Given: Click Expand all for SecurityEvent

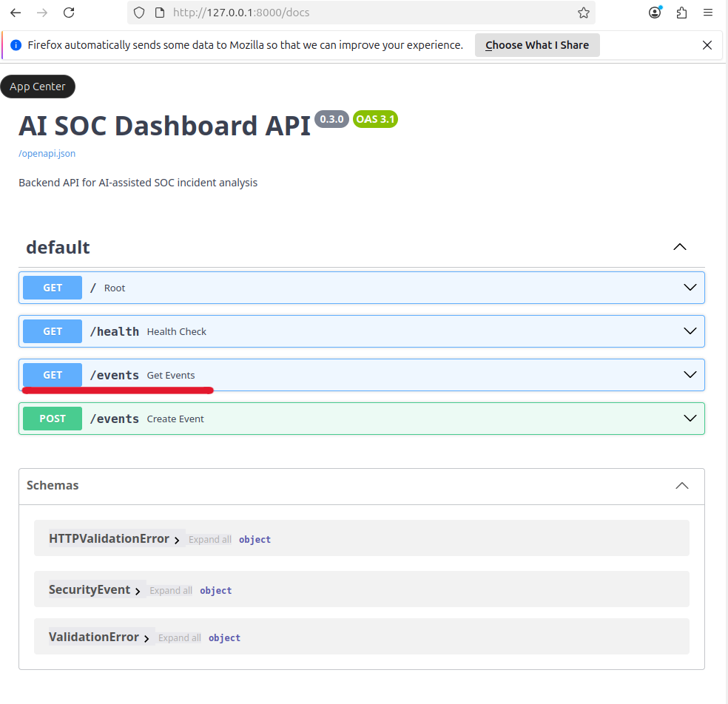Looking at the screenshot, I should point(171,590).
